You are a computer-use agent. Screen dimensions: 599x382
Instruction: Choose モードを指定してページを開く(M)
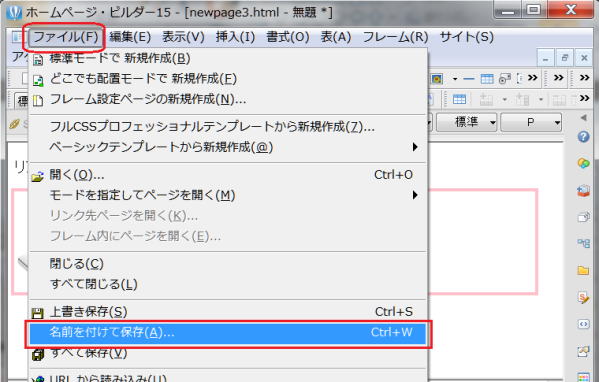[228, 195]
